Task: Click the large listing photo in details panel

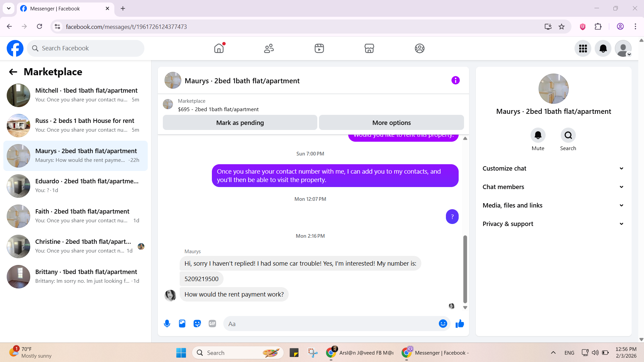Action: (x=553, y=89)
